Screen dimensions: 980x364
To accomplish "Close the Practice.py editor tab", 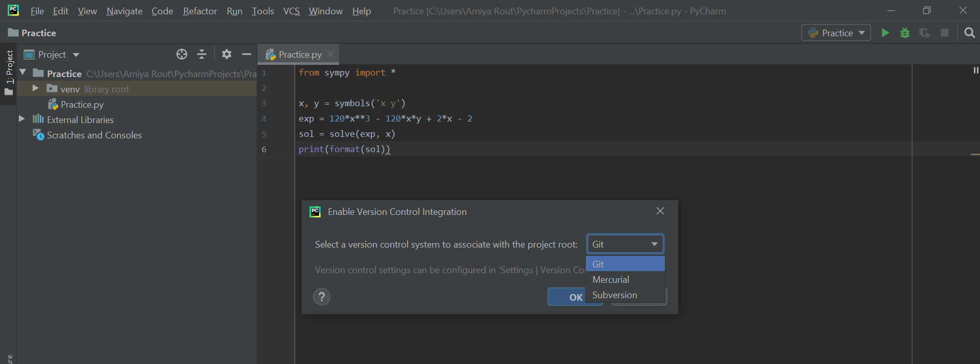I will point(330,54).
